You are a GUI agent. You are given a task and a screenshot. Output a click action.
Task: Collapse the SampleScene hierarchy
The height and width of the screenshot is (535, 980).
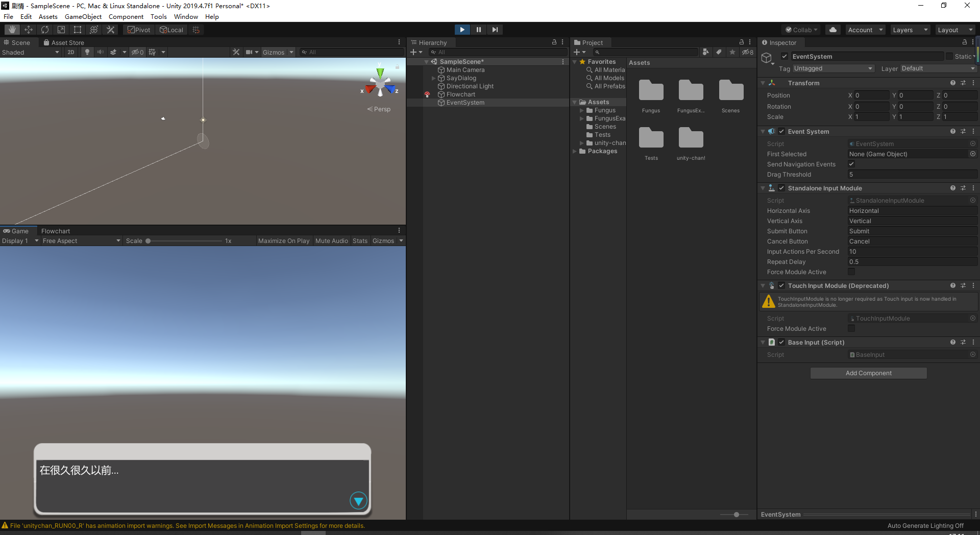pyautogui.click(x=427, y=61)
